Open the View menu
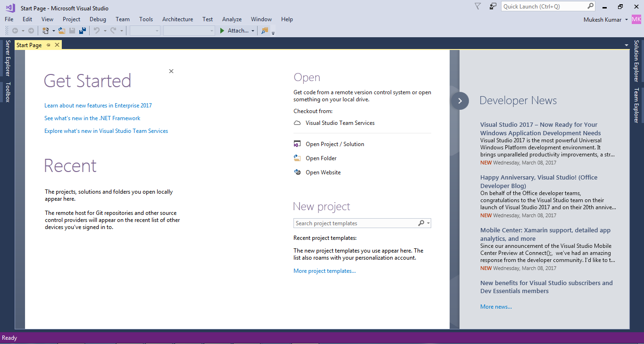 [x=47, y=19]
